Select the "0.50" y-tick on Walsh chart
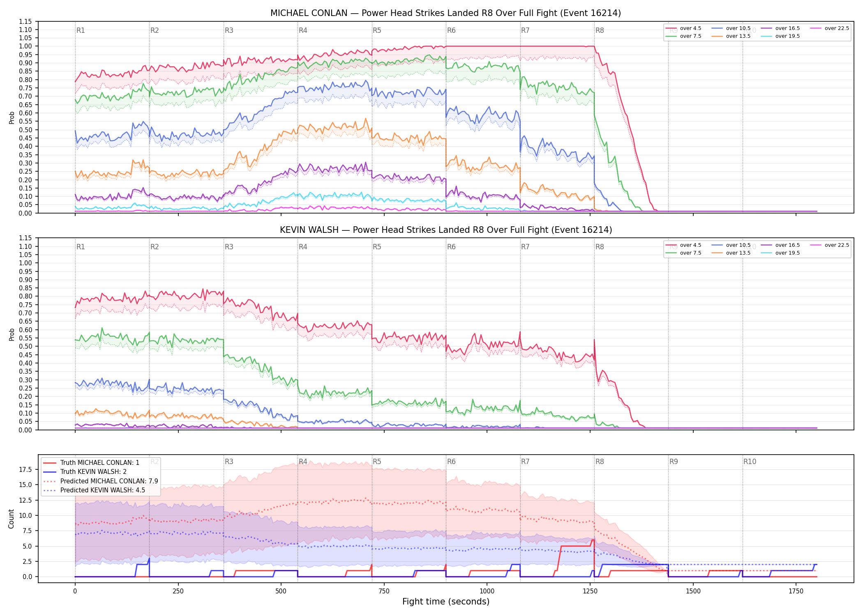863x616 pixels. [x=25, y=346]
